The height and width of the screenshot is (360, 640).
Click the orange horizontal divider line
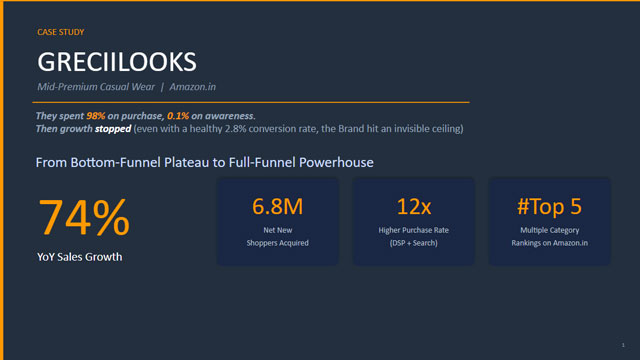251,102
